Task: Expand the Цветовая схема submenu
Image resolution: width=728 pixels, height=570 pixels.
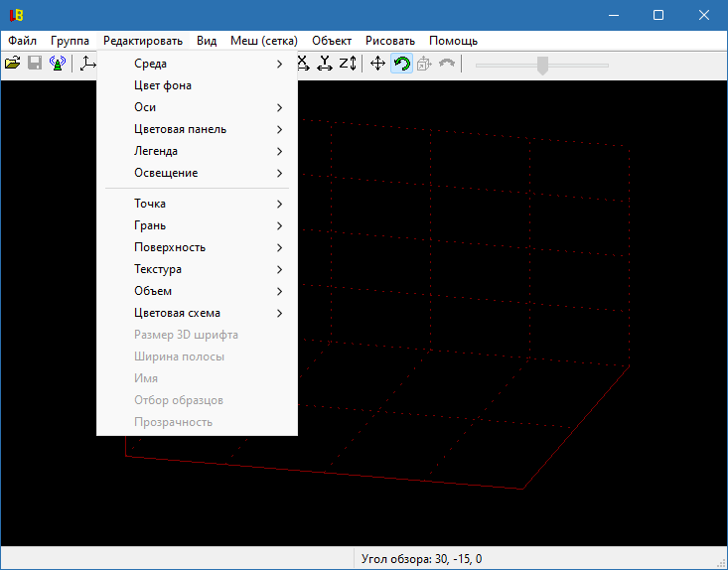Action: (x=198, y=313)
